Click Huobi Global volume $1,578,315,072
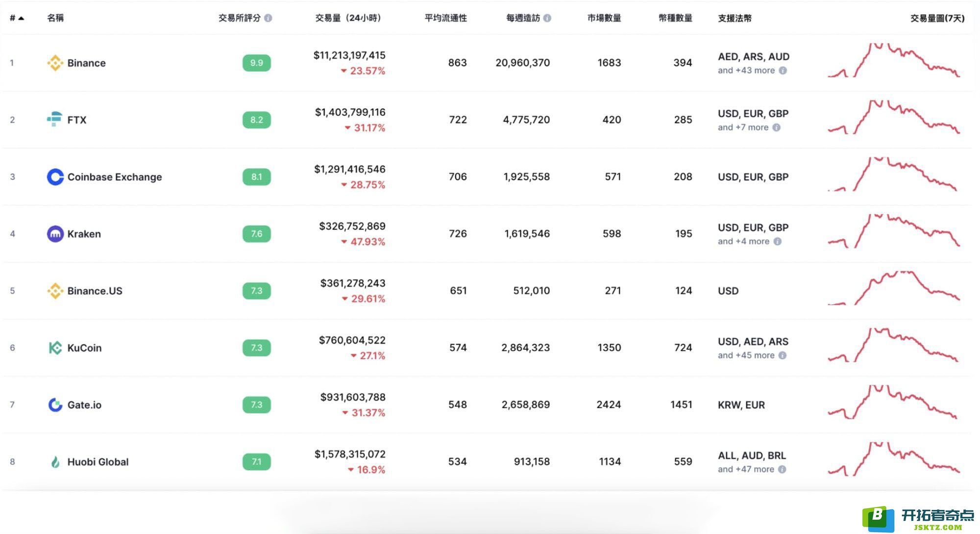 pyautogui.click(x=350, y=454)
